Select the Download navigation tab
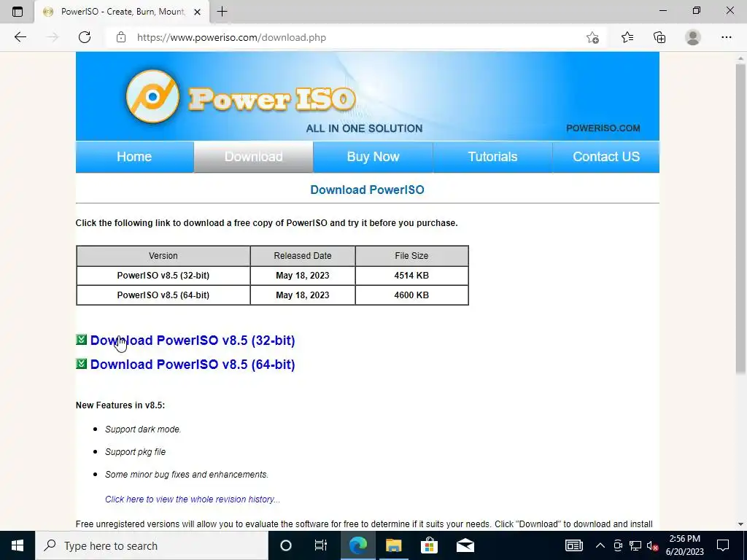 tap(253, 157)
